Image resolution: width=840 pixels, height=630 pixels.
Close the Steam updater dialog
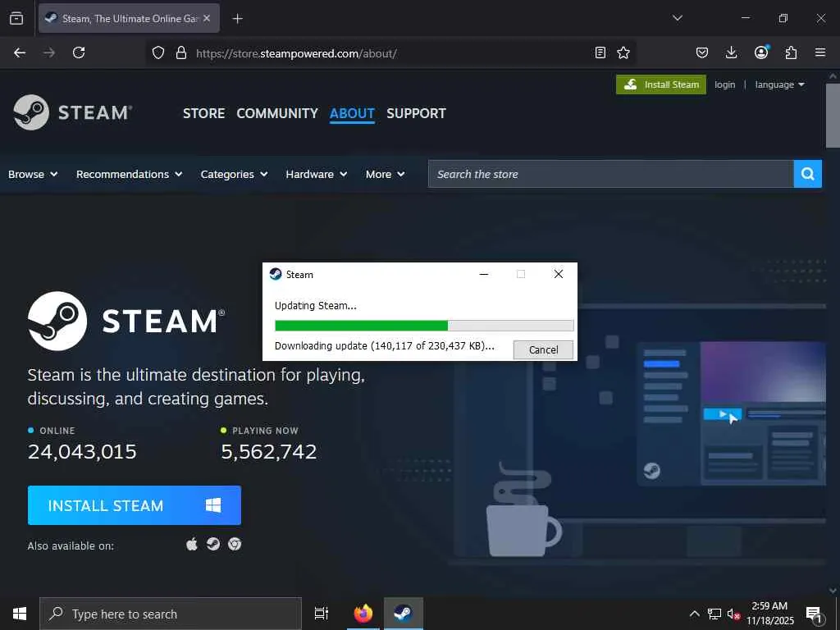point(558,274)
